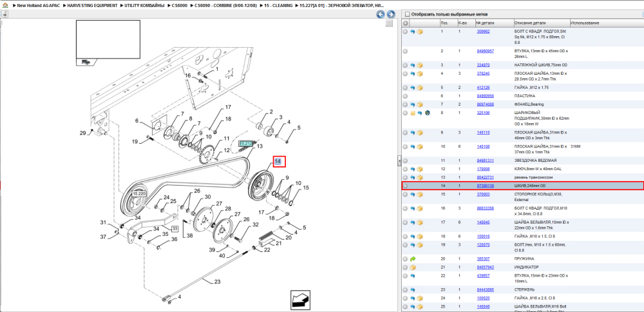Go to the Home icon in breadcrumb
The width and height of the screenshot is (644, 312).
(5, 6)
